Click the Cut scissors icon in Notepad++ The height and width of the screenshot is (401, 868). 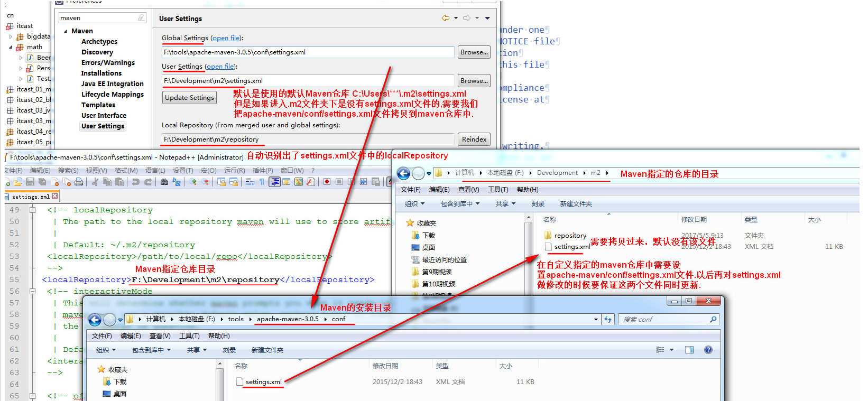click(95, 182)
